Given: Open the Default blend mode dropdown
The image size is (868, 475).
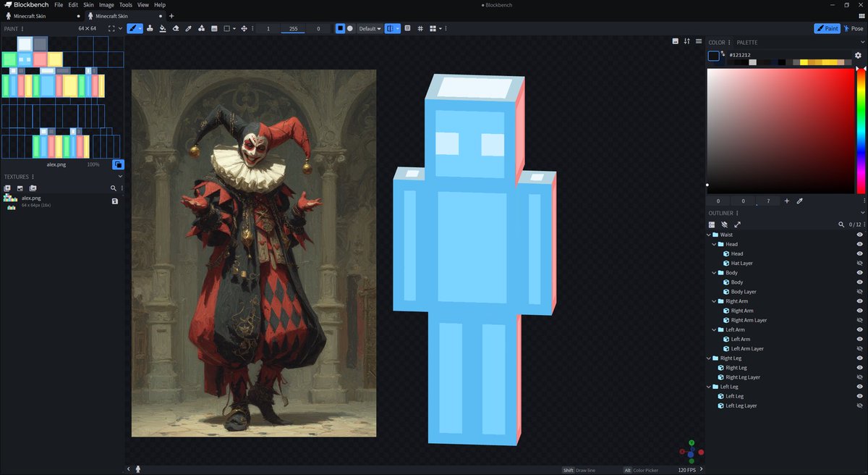Looking at the screenshot, I should tap(370, 28).
